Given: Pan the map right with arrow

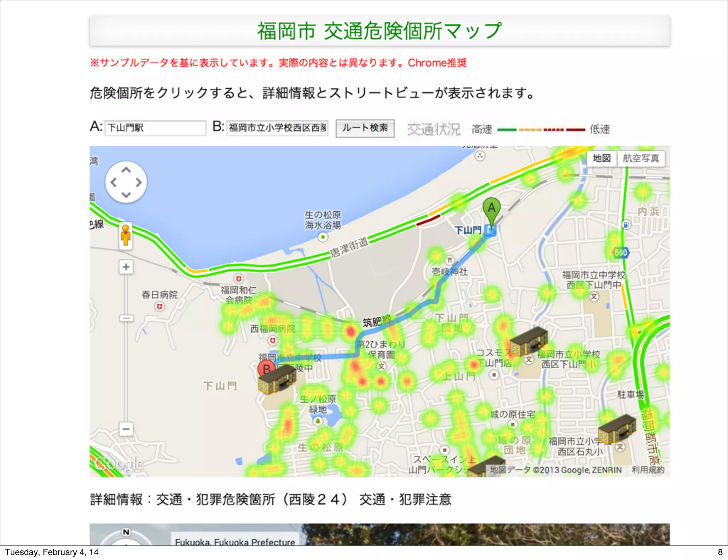Looking at the screenshot, I should [139, 182].
